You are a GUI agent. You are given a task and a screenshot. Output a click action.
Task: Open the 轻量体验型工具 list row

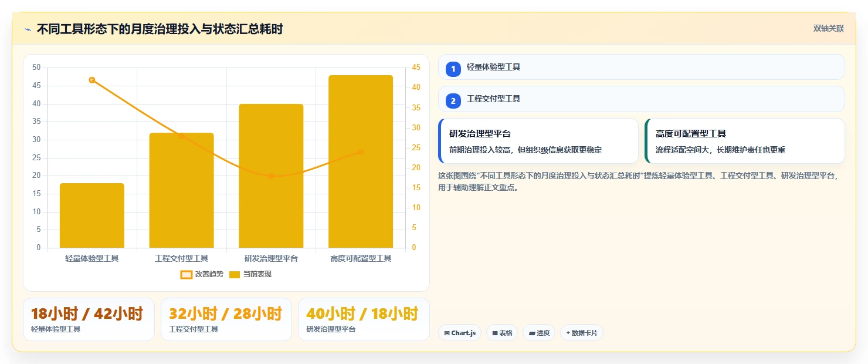[642, 67]
